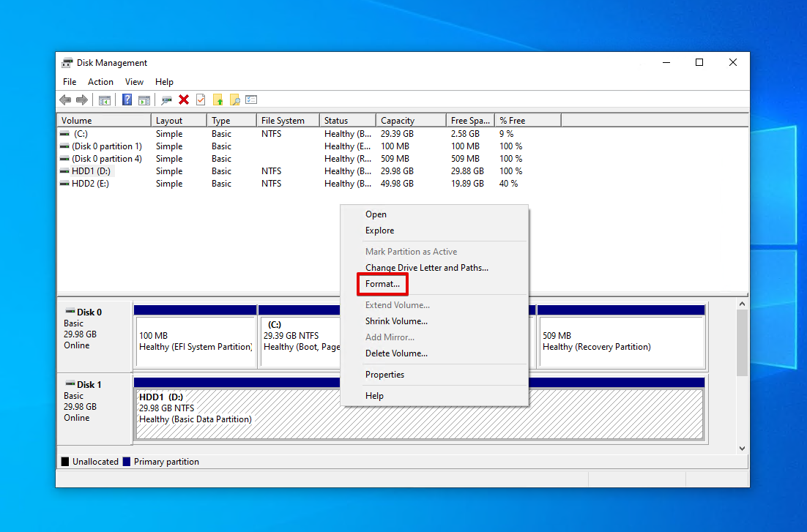This screenshot has width=807, height=532.
Task: Open Help via blue question mark icon
Action: pyautogui.click(x=127, y=100)
